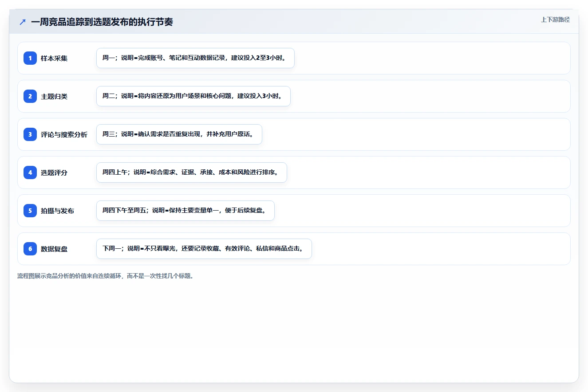This screenshot has height=392, width=588.
Task: Click the footer note starting 流程图展示竞品分析
Action: pos(106,276)
